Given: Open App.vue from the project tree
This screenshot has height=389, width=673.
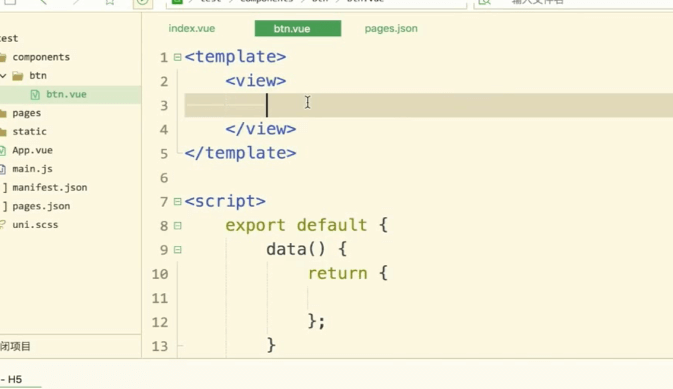Looking at the screenshot, I should 32,150.
